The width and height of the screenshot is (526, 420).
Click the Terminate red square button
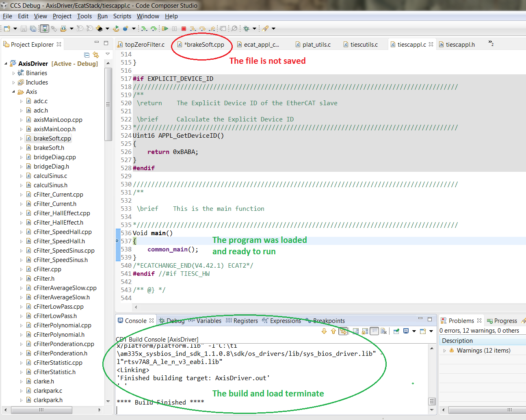[x=184, y=28]
